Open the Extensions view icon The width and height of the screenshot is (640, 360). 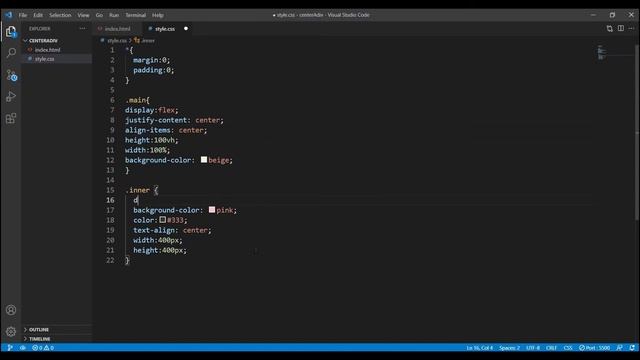tap(11, 119)
